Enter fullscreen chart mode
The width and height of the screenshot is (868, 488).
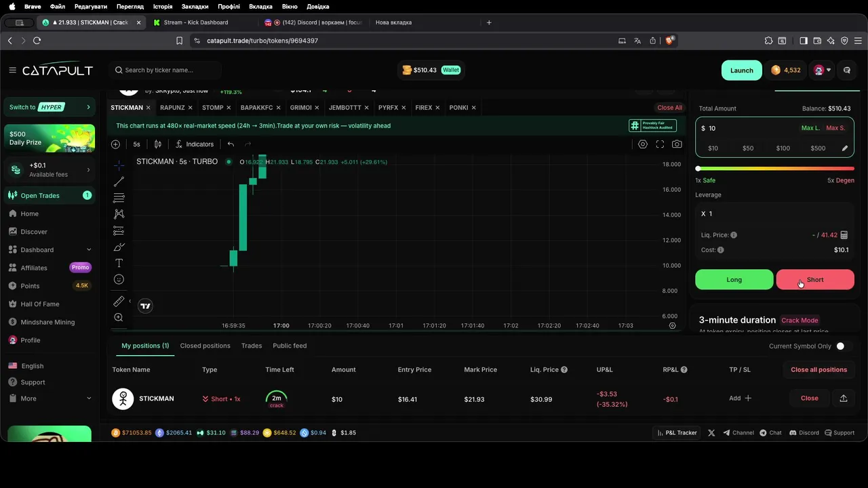[660, 144]
